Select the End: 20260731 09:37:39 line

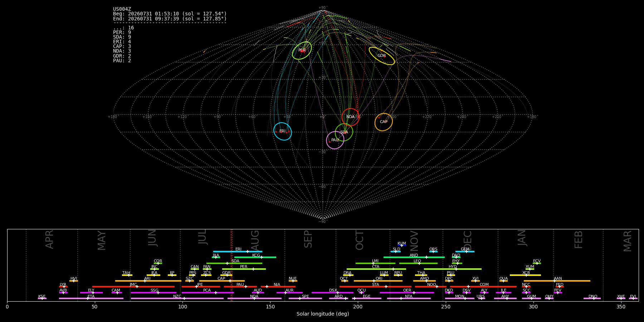[170, 19]
